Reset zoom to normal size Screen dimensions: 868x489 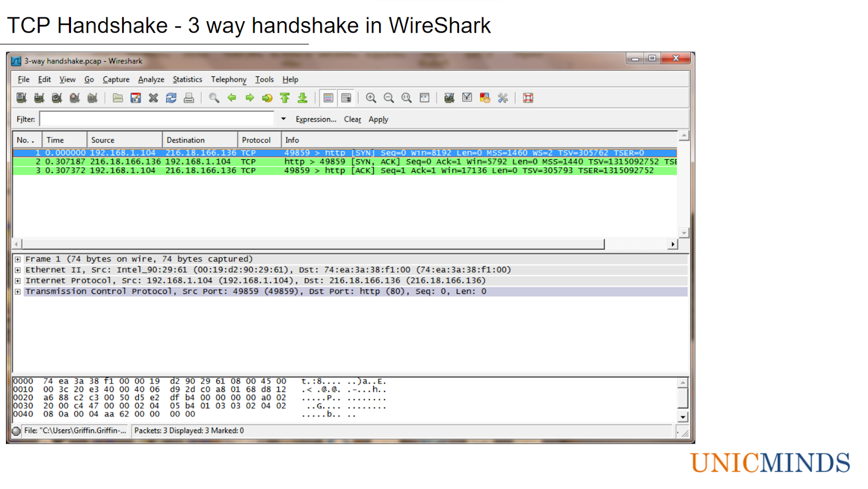point(406,98)
